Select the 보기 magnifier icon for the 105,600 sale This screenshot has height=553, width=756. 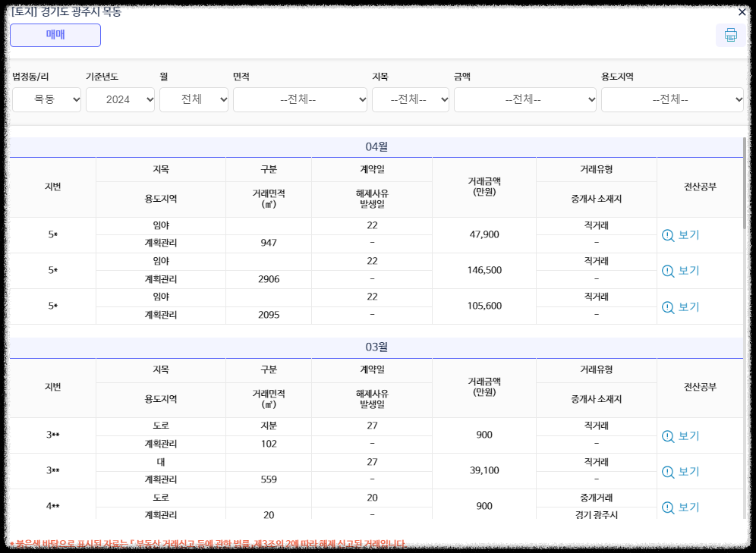click(x=667, y=307)
